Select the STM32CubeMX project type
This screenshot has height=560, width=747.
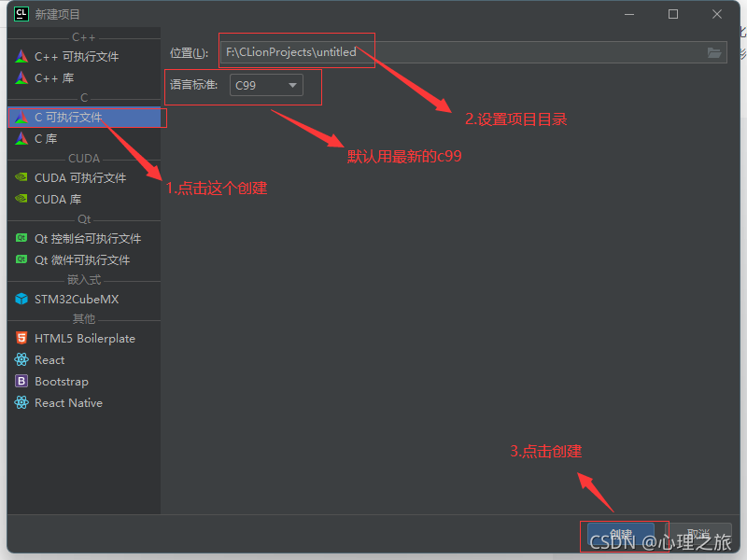tap(84, 299)
